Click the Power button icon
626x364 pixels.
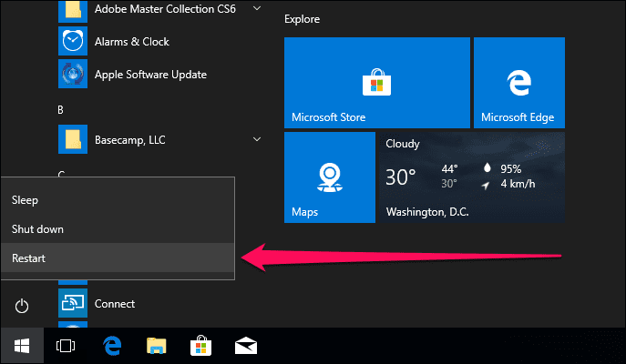tap(22, 306)
